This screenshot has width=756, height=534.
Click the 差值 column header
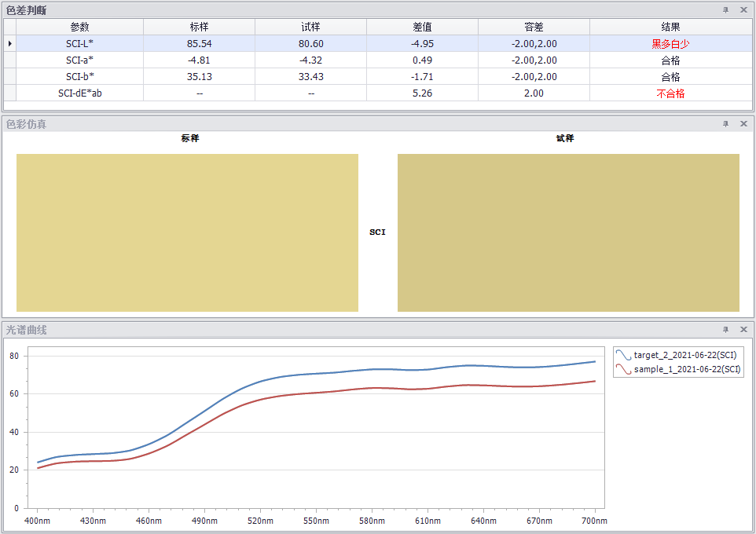422,27
